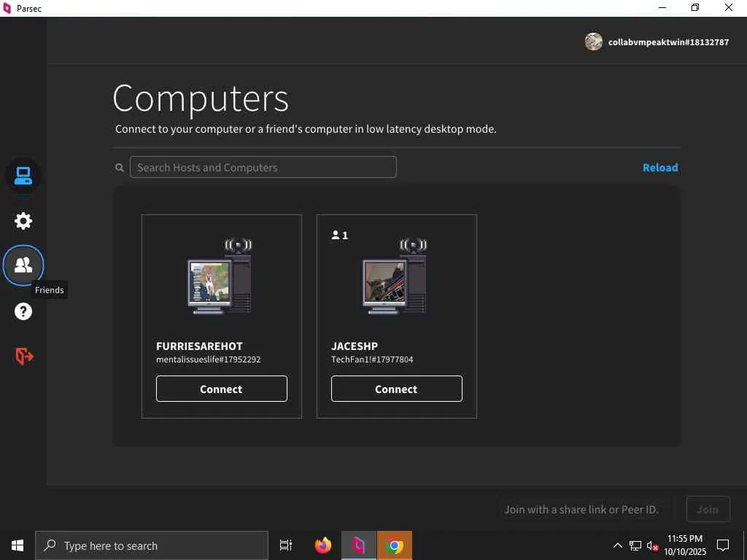Screen dimensions: 747x560
Task: Open the Windows Start menu
Action: (x=18, y=545)
